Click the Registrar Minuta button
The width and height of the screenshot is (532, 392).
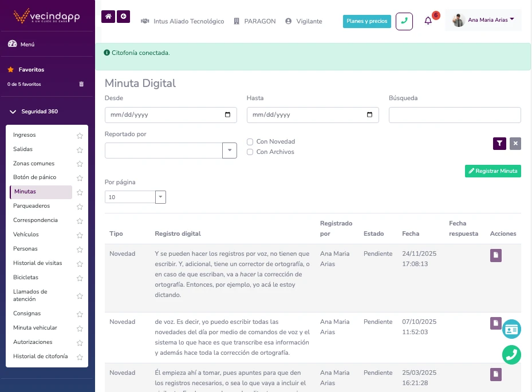point(492,171)
